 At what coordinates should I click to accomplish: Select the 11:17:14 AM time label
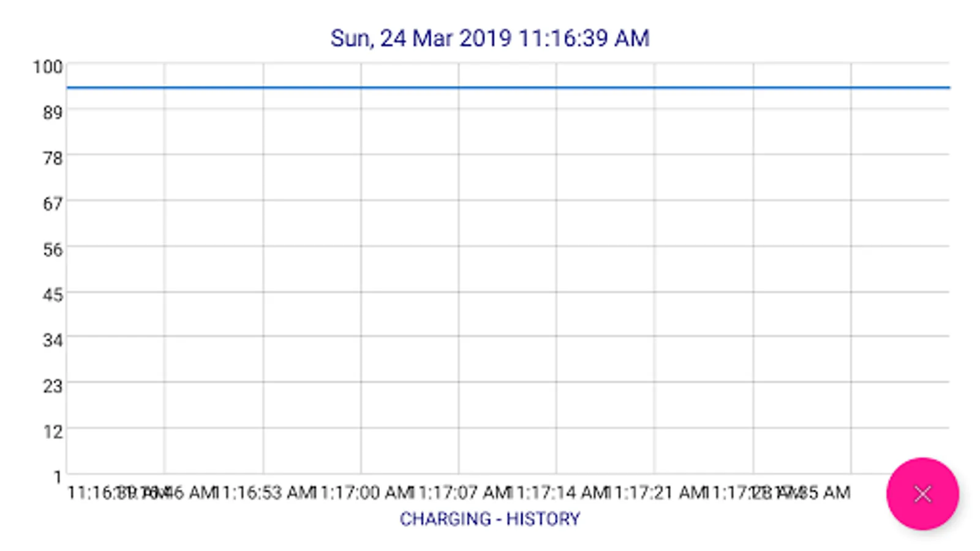[x=557, y=492]
